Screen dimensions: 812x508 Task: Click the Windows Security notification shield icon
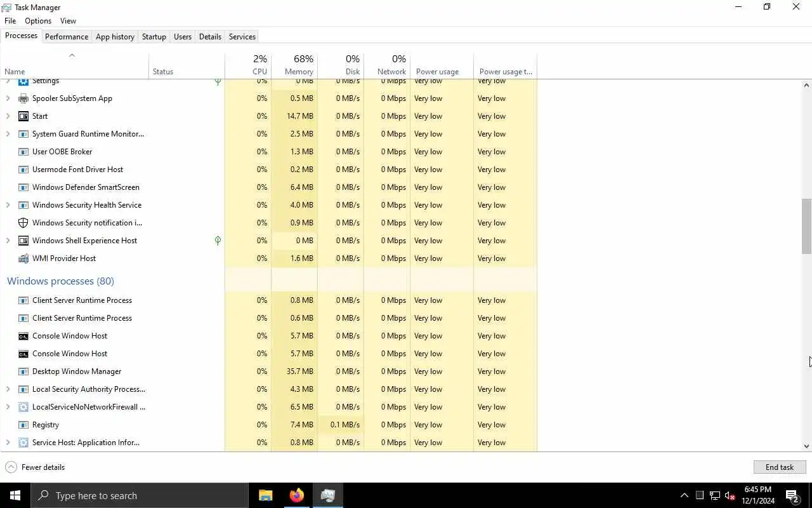(23, 223)
